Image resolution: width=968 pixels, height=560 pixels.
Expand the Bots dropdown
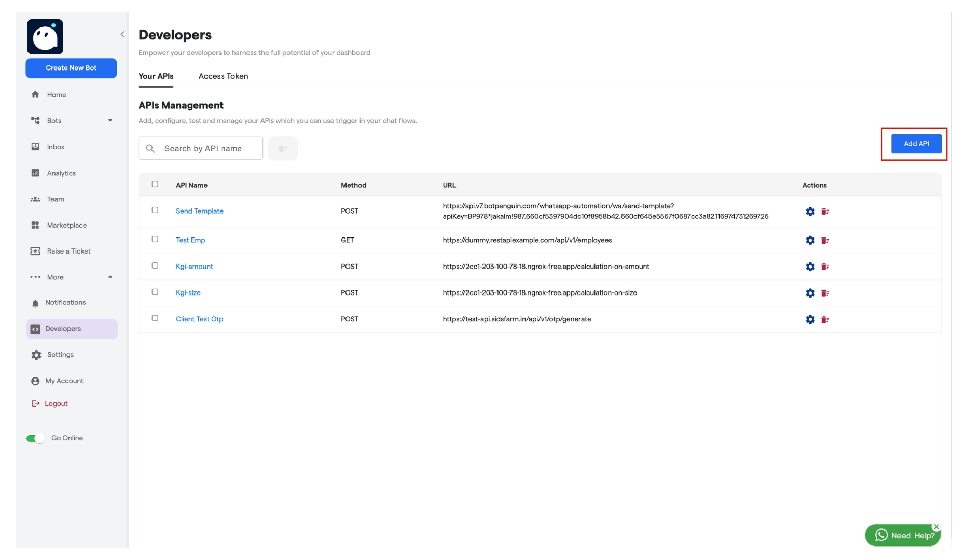(x=110, y=120)
